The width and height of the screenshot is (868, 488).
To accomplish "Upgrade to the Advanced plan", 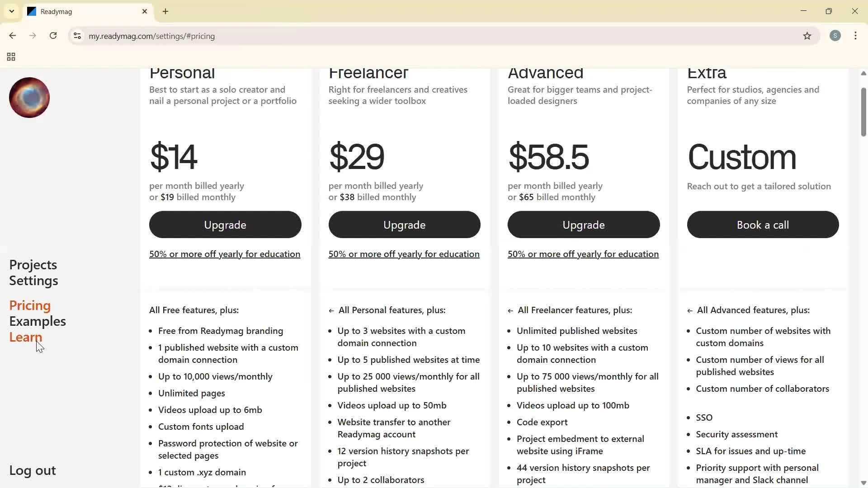I will (x=583, y=225).
